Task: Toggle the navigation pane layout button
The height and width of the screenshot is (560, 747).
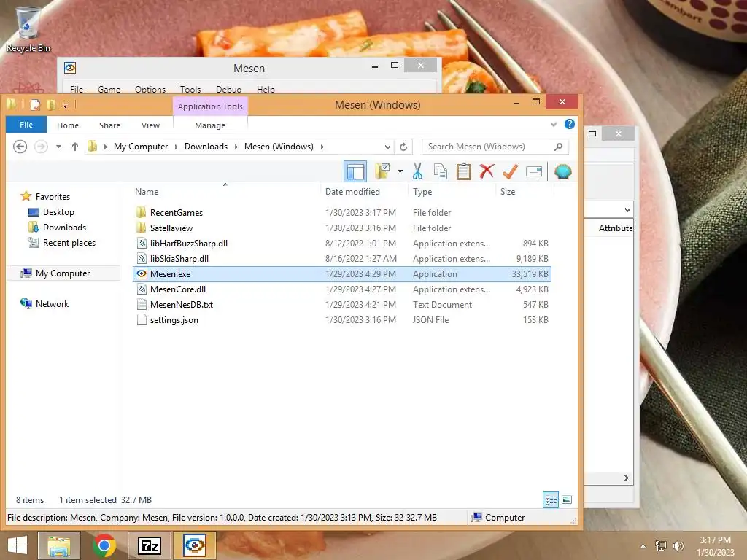Action: [x=355, y=171]
